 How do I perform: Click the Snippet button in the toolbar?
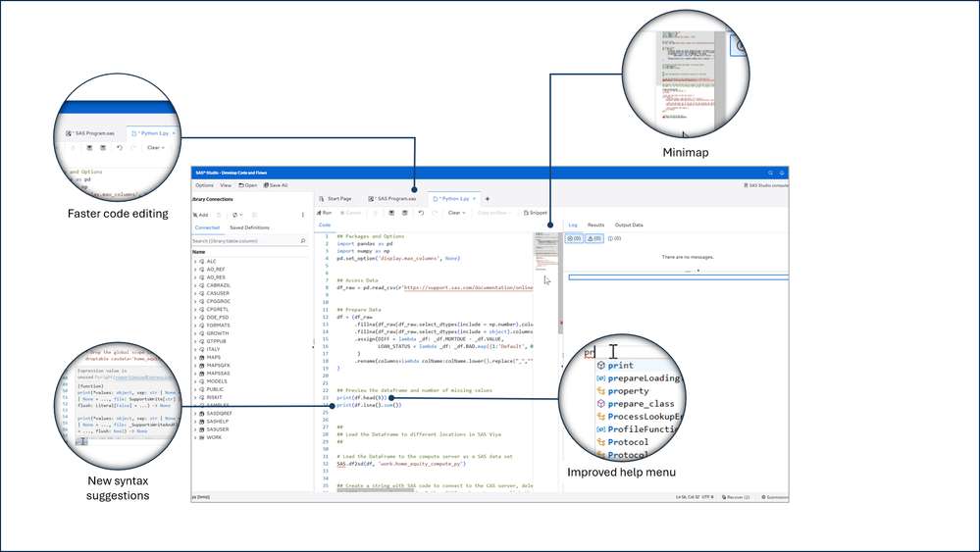pyautogui.click(x=535, y=213)
